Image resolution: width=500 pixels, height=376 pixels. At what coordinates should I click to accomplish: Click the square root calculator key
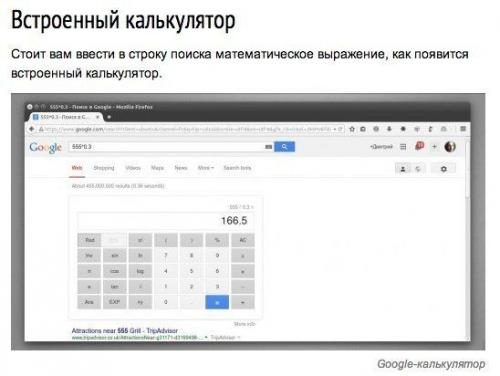[140, 287]
